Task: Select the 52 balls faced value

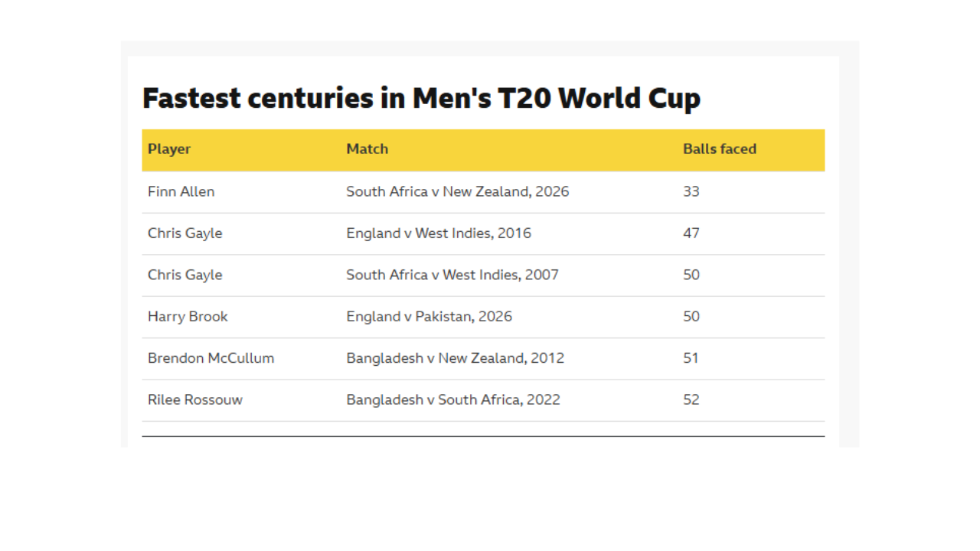Action: coord(691,399)
